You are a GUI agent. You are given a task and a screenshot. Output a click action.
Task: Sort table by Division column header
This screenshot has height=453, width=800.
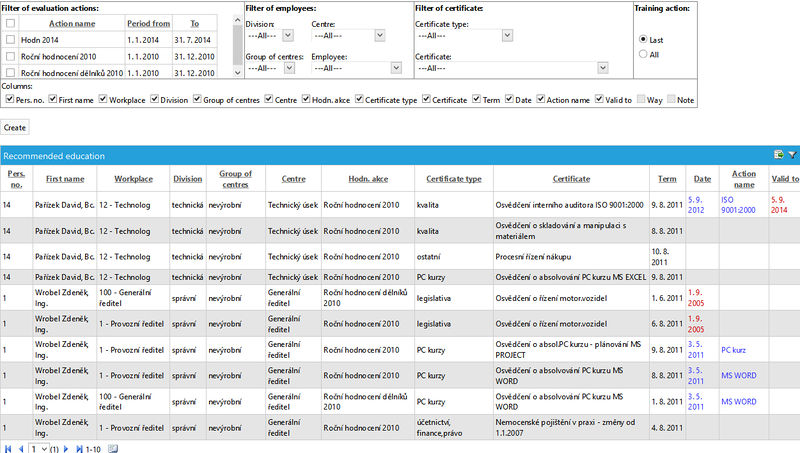tap(187, 179)
